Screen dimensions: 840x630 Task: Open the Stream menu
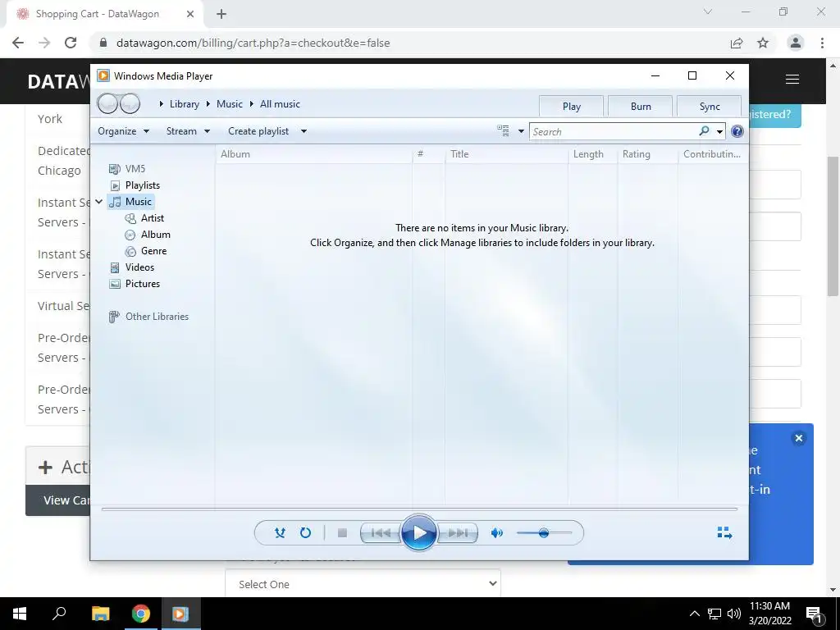188,131
